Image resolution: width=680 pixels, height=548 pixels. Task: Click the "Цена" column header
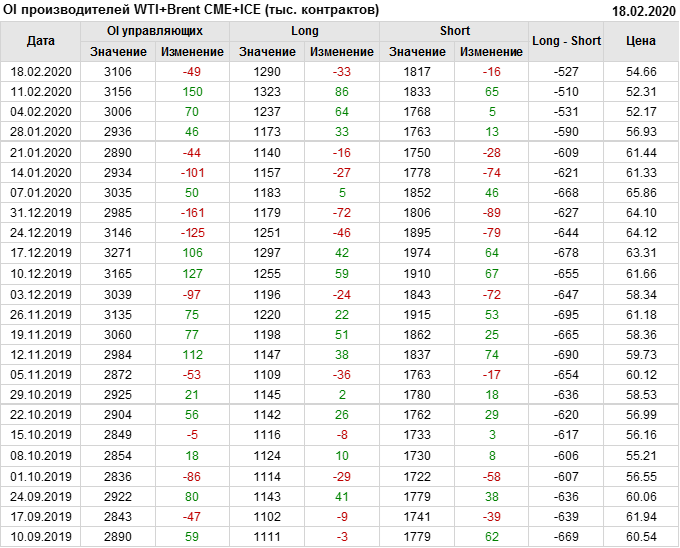(640, 41)
